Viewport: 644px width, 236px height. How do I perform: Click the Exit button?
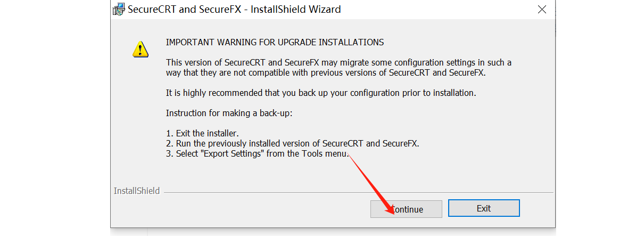(484, 208)
